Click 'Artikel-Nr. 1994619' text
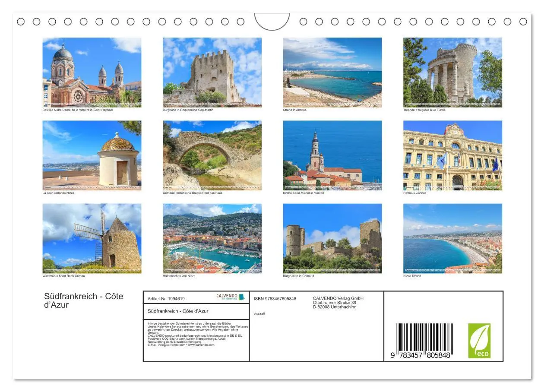544x392 pixels. pos(166,298)
